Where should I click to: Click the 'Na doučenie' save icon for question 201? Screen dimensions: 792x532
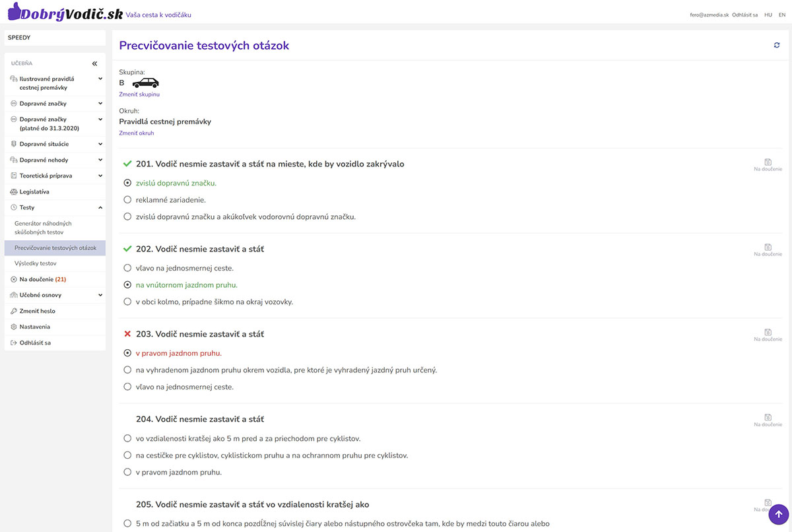(768, 162)
